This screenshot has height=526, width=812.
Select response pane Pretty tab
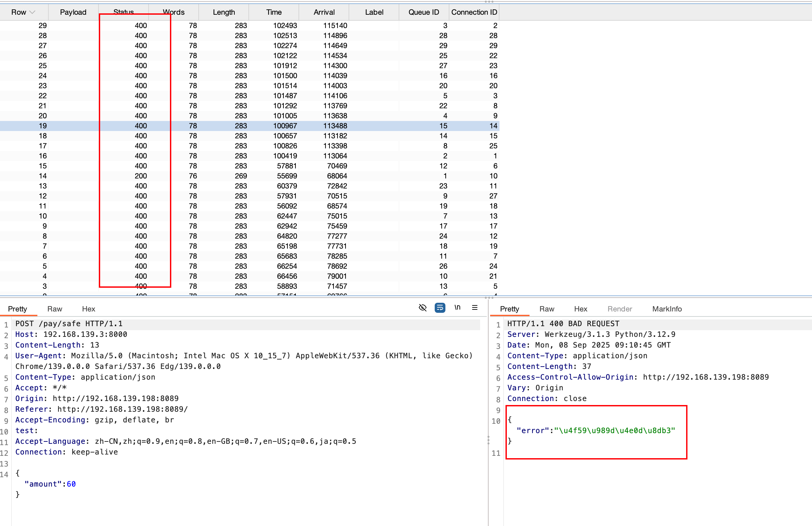point(510,309)
